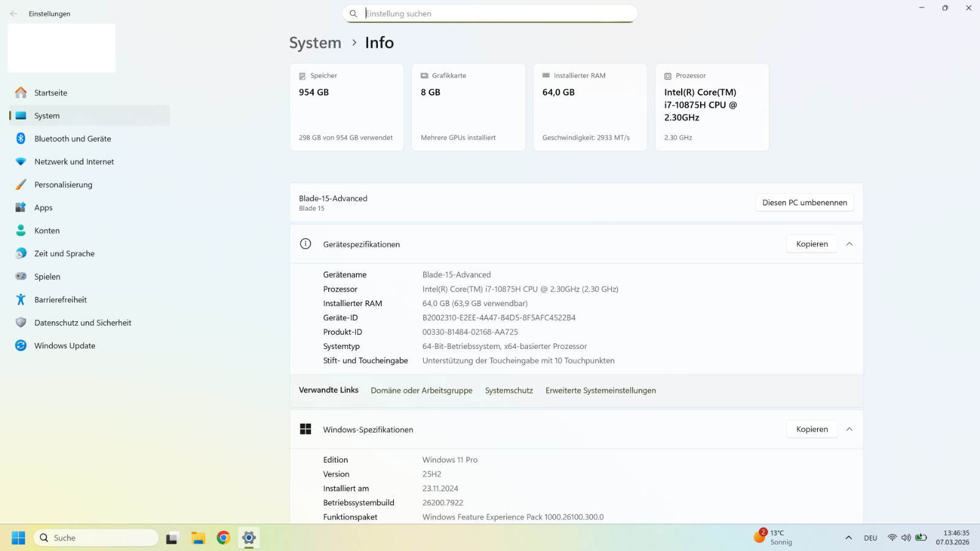Copy Gerätespezifikationen with Kopieren button
Image resolution: width=980 pixels, height=551 pixels.
pyautogui.click(x=812, y=244)
